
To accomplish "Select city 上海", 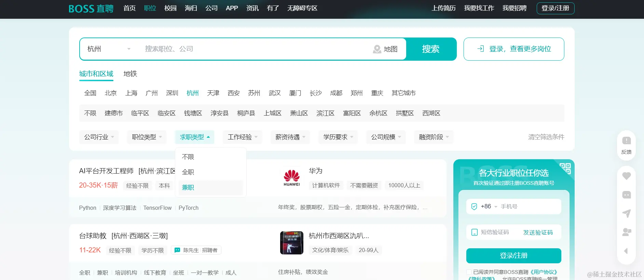I will coord(131,93).
